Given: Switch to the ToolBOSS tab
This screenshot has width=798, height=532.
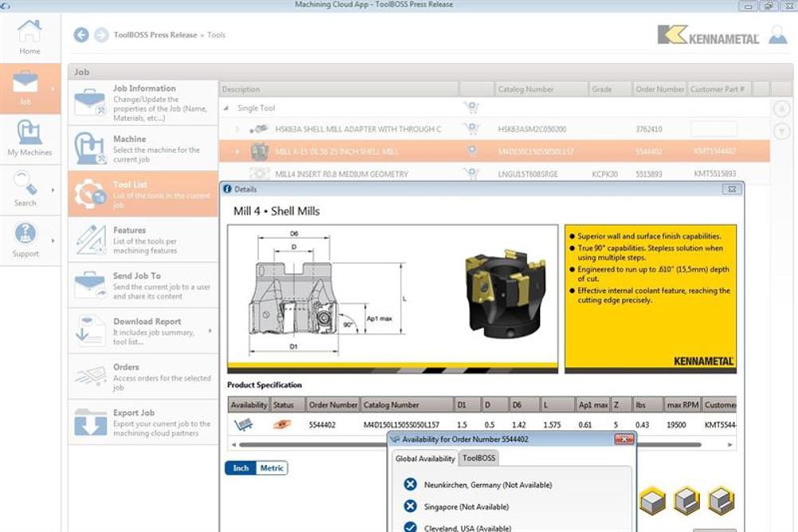Looking at the screenshot, I should click(479, 458).
